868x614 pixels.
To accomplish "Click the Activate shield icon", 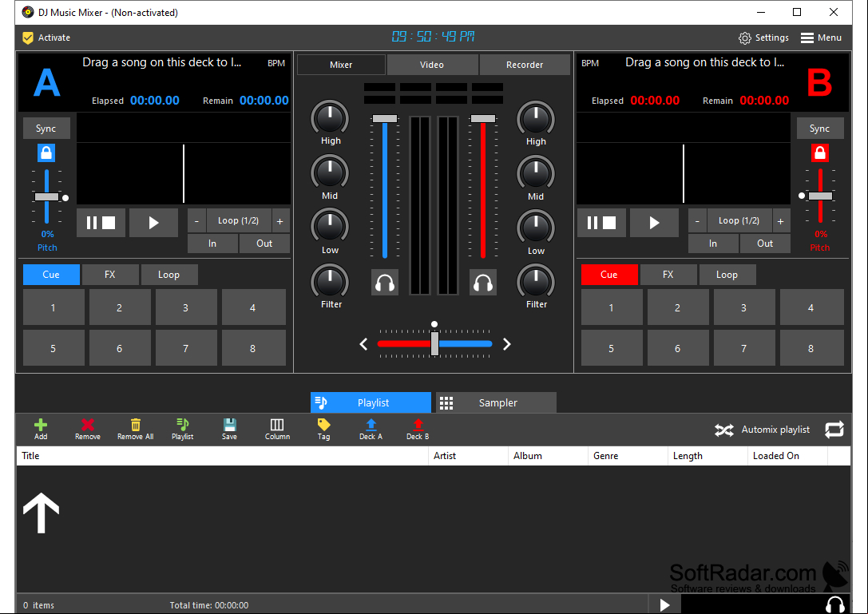I will [x=28, y=38].
